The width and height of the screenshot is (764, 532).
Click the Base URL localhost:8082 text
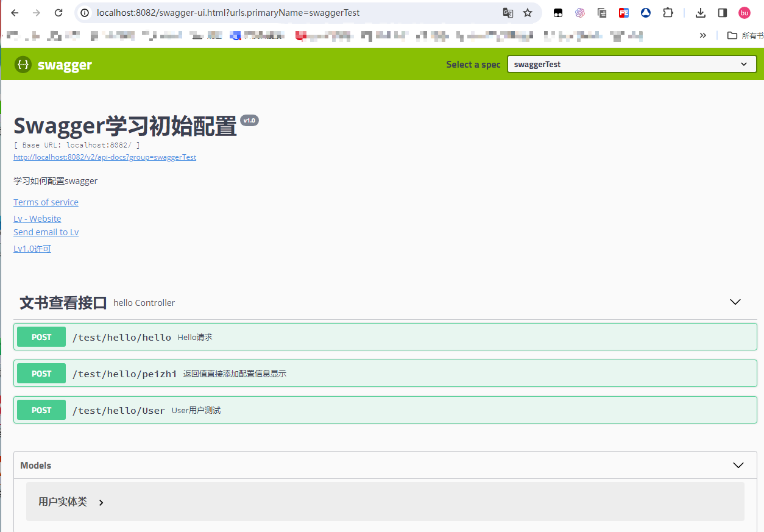[77, 145]
